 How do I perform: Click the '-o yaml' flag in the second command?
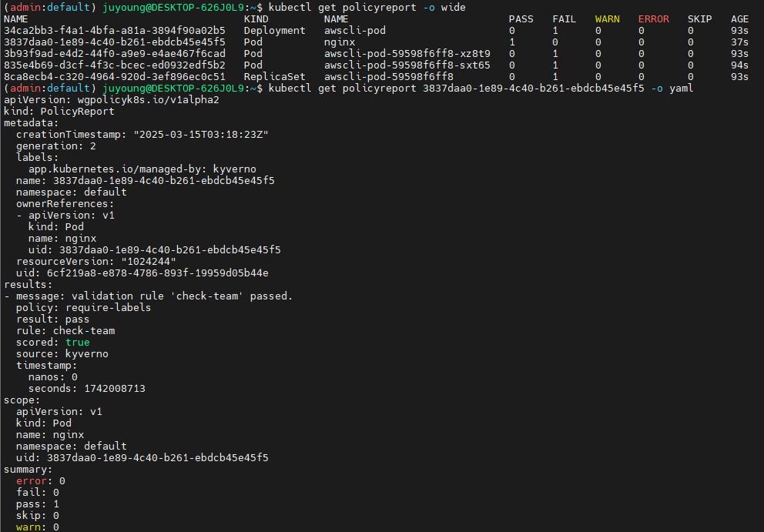coord(672,89)
